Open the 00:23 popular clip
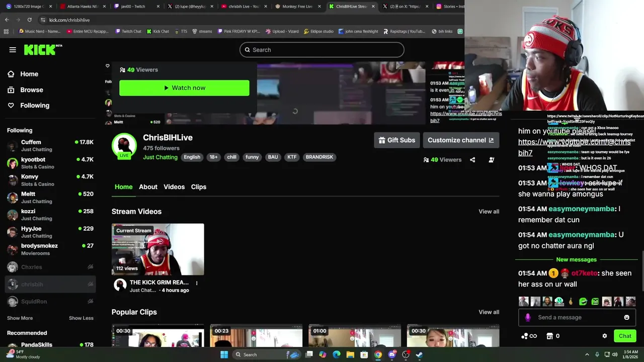Screen dimensions: 644x362 (256, 336)
